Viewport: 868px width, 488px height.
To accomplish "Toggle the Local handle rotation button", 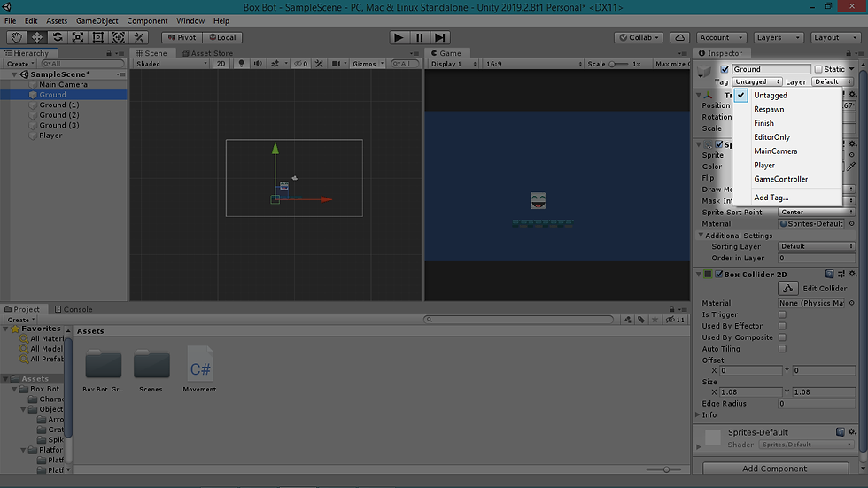I will coord(222,37).
